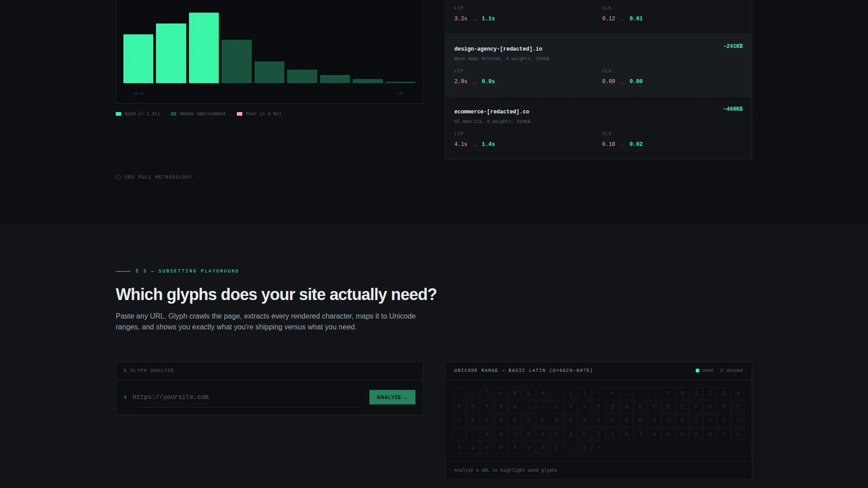Focus the https://yoursite.com URL input
868x488 pixels.
[248, 397]
